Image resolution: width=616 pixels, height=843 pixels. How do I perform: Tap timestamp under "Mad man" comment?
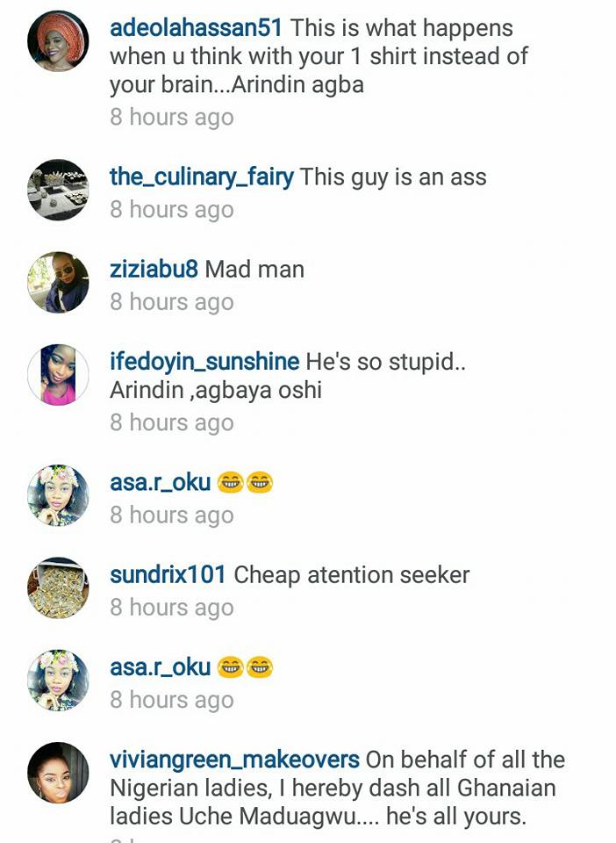172,302
